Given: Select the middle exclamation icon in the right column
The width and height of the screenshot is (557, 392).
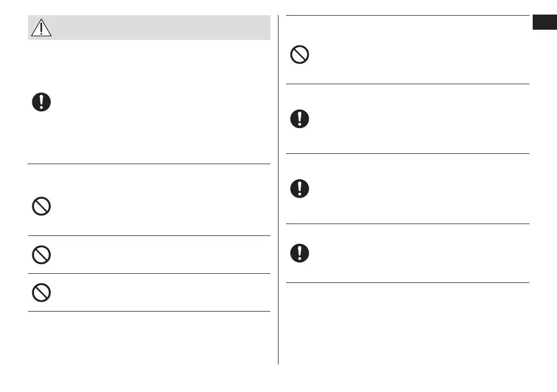Looking at the screenshot, I should pos(300,188).
